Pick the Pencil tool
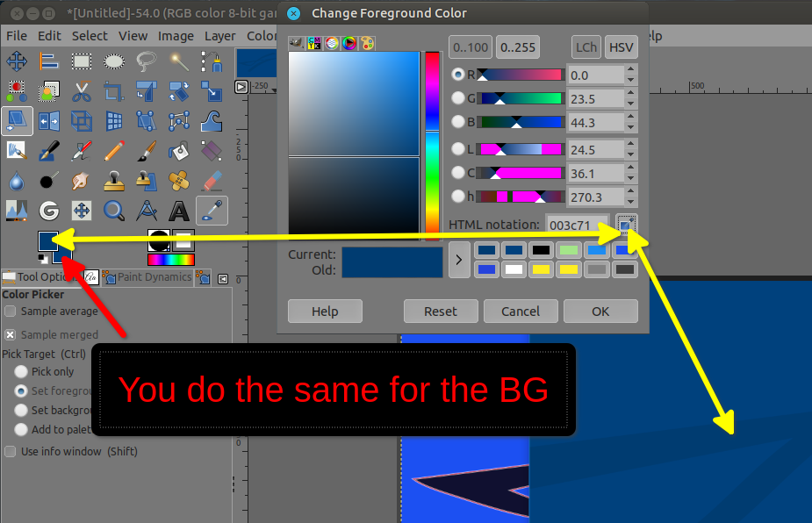This screenshot has height=523, width=812. click(114, 151)
